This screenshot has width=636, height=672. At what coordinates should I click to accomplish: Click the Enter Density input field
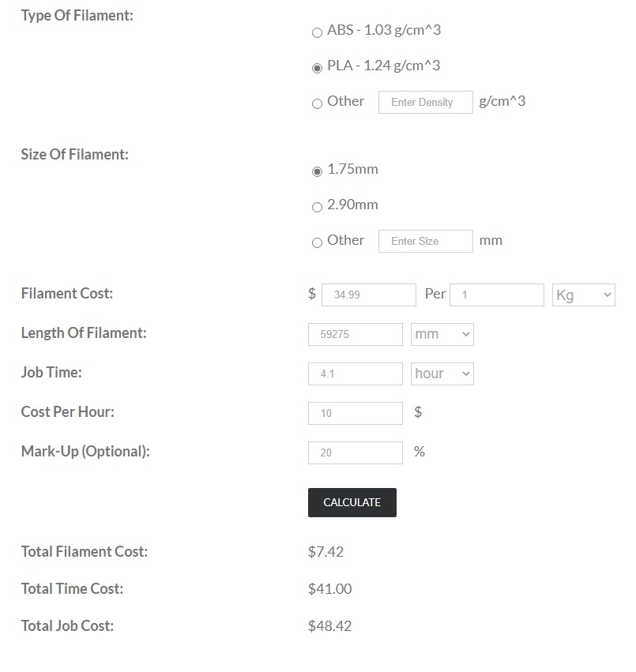click(x=425, y=102)
